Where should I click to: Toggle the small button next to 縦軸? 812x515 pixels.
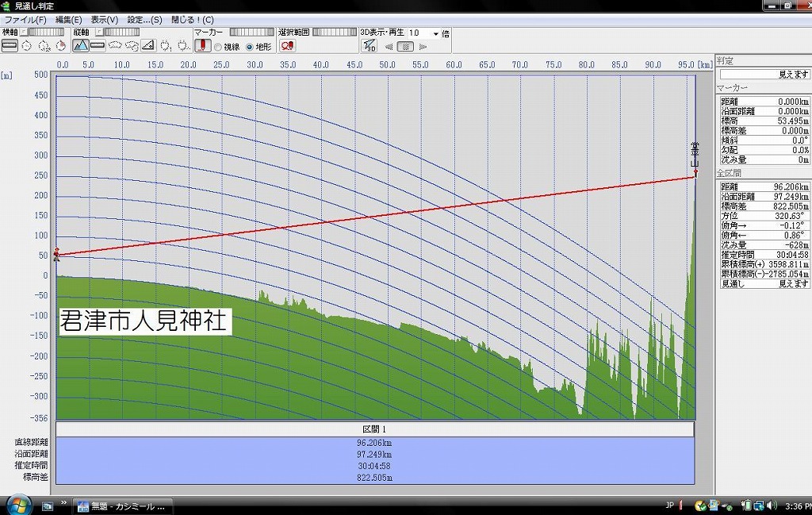coord(99,32)
